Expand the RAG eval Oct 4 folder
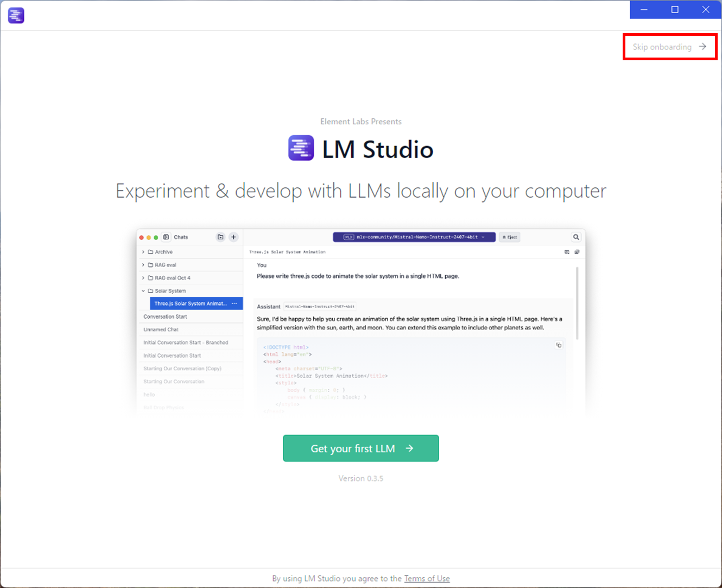 pos(143,277)
